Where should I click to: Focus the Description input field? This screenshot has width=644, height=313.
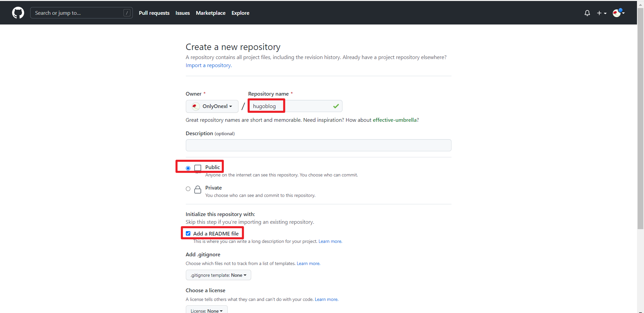tap(318, 145)
